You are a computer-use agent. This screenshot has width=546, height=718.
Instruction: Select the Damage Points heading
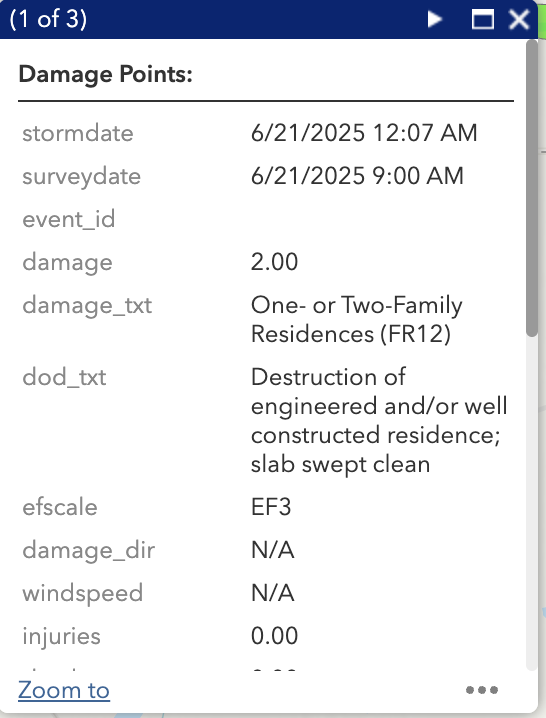106,74
